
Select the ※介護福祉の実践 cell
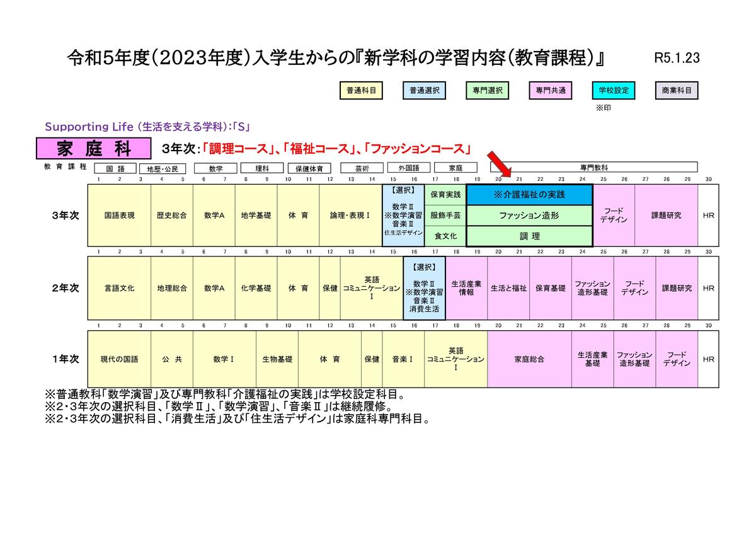click(x=529, y=195)
